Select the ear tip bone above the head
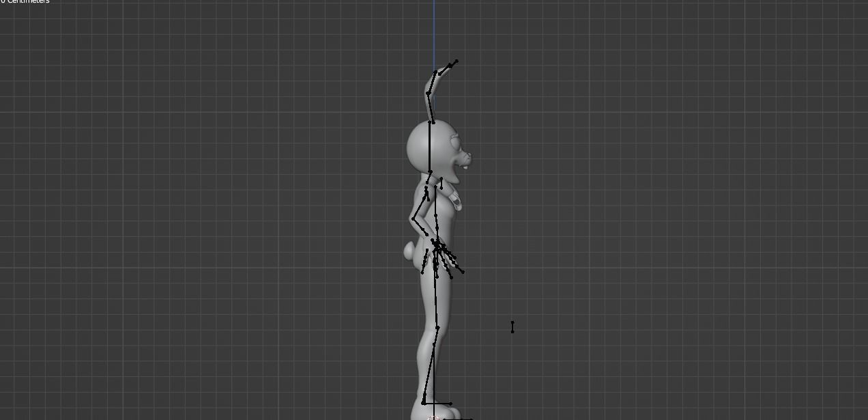Viewport: 868px width, 420px height. [x=453, y=64]
